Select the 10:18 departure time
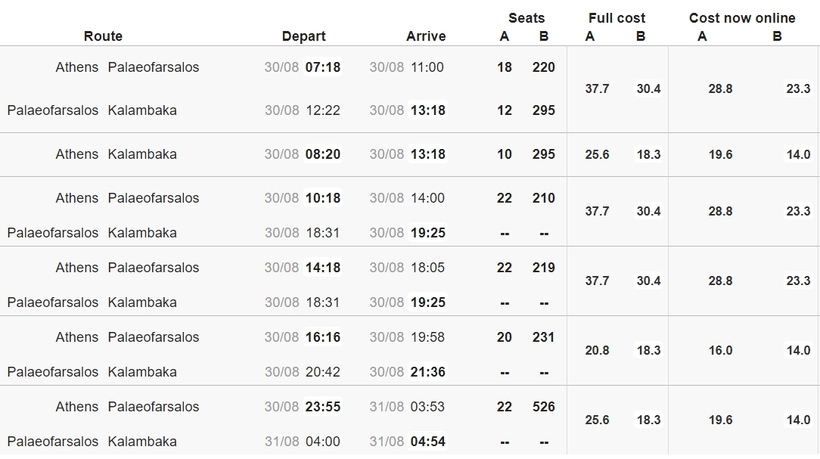Image resolution: width=820 pixels, height=459 pixels. pos(323,198)
